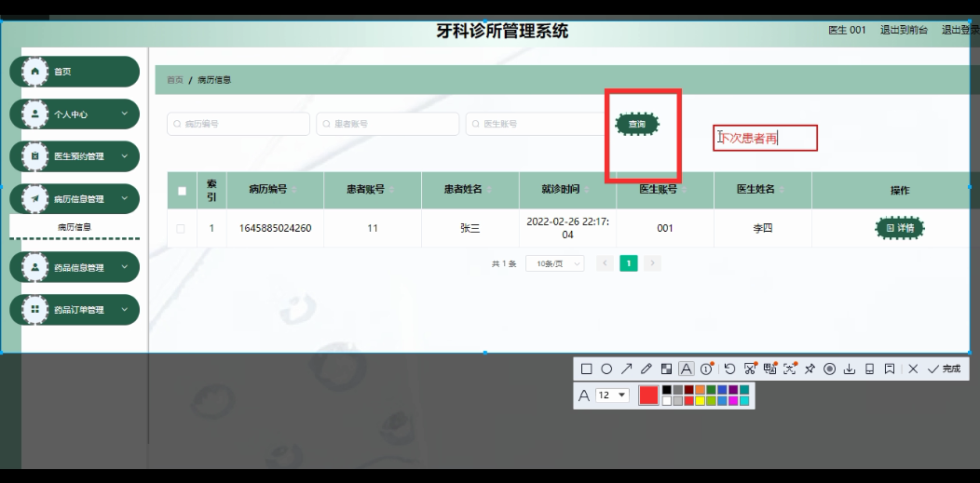Click the grid icon beside 药品订单管理
The width and height of the screenshot is (980, 483).
pos(35,310)
